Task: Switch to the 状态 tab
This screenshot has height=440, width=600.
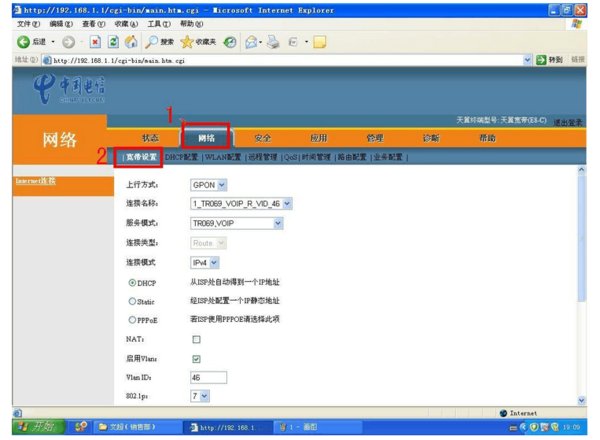Action: click(150, 138)
